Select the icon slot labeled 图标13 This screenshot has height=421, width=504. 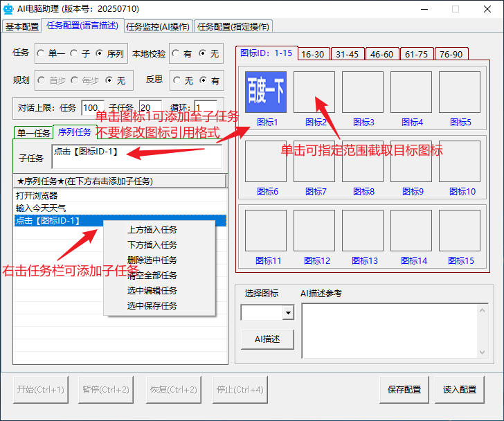363,231
